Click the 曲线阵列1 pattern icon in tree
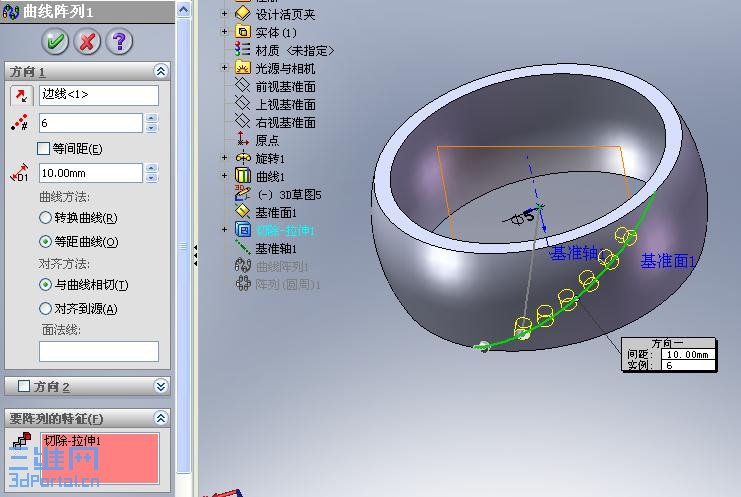This screenshot has width=741, height=497. pos(242,266)
